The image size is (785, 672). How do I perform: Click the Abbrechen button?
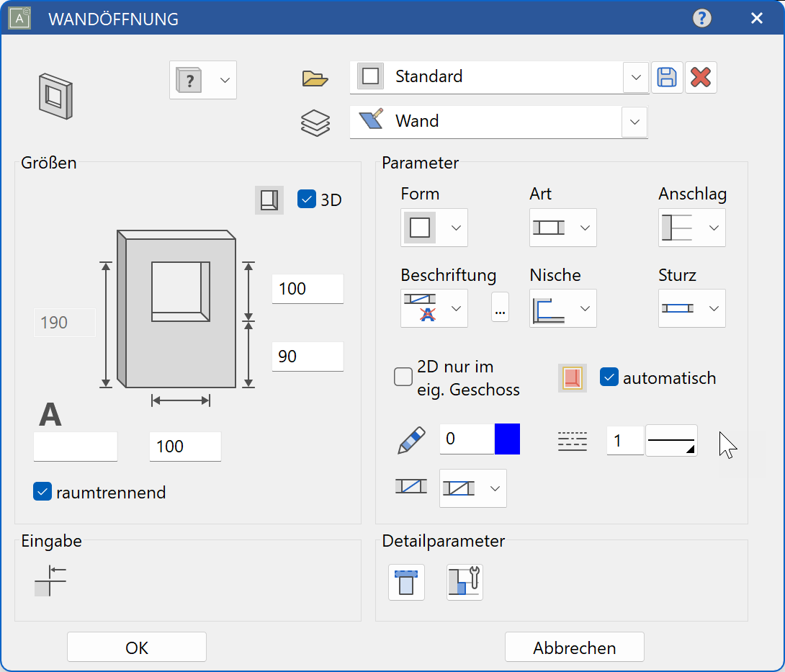(x=574, y=648)
